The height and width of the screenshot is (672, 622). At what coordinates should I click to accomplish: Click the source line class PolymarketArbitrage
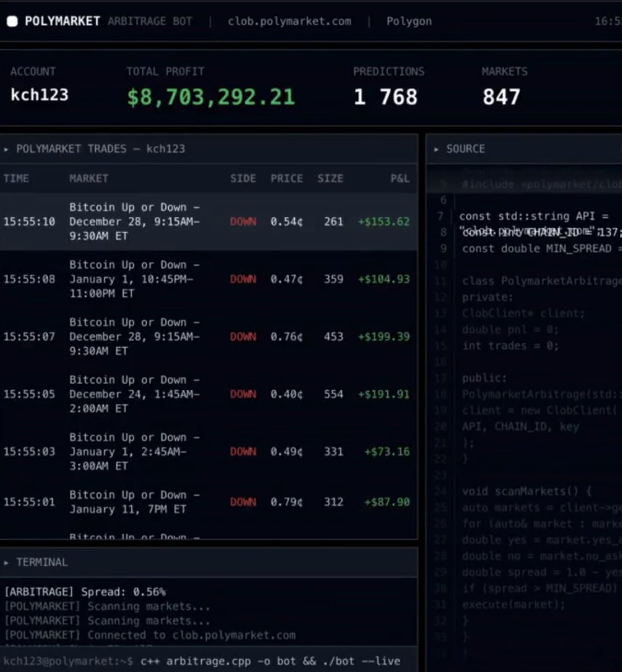click(542, 281)
